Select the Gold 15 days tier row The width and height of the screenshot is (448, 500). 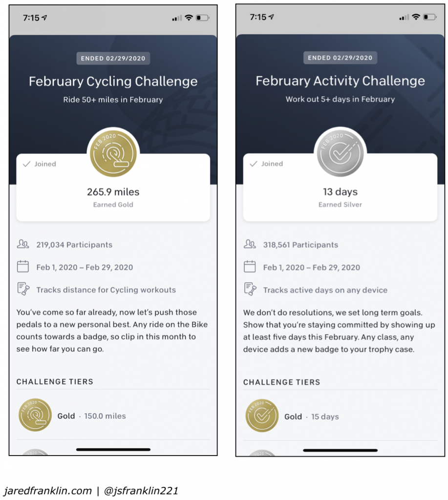click(340, 417)
